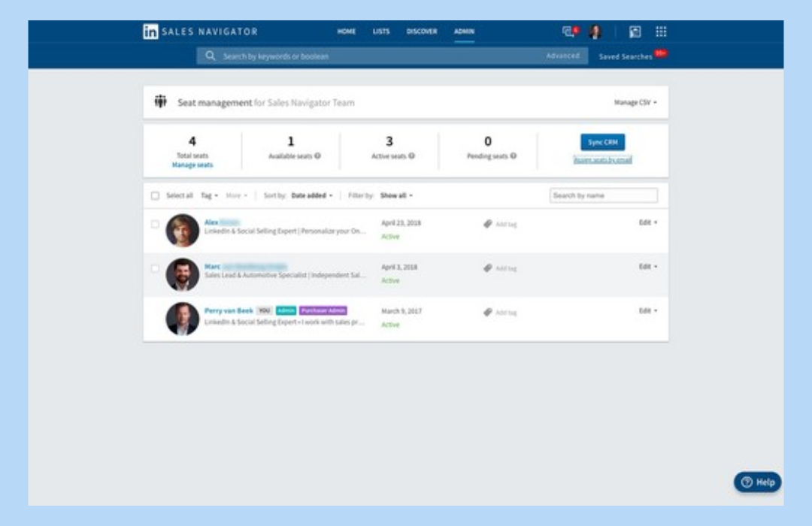
Task: Click the Manage seats link
Action: coord(192,165)
